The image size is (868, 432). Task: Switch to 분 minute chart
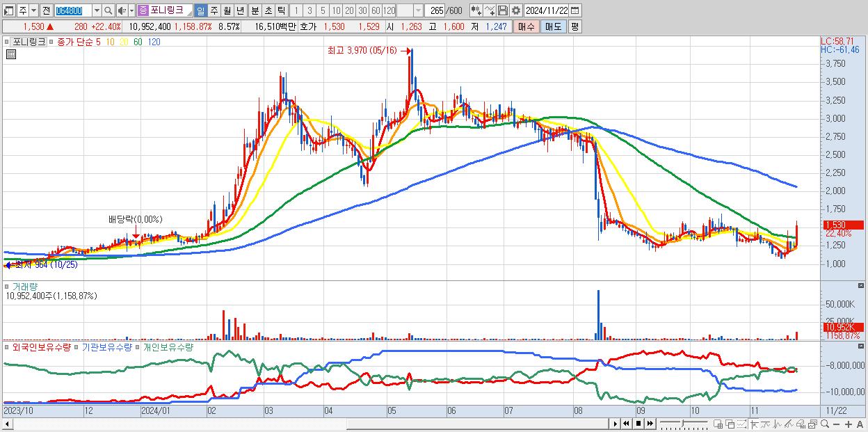[x=255, y=10]
